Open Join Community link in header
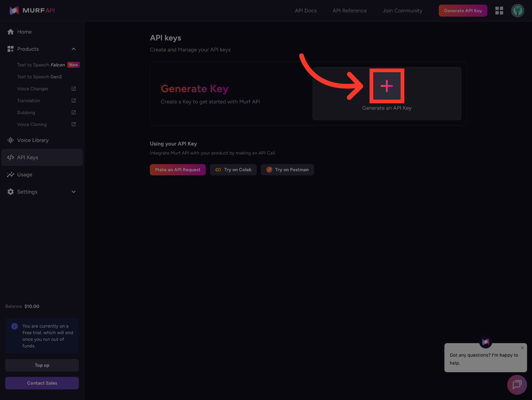This screenshot has height=400, width=532. (403, 11)
